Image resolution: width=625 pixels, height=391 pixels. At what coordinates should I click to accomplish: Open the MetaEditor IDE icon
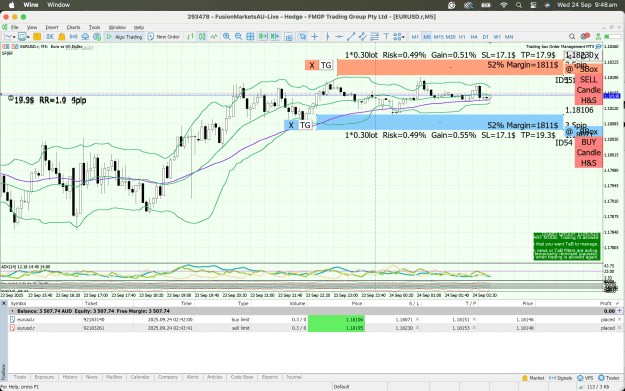point(50,37)
